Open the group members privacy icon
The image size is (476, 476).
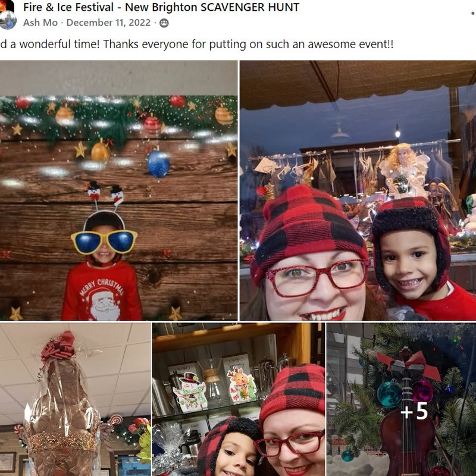[x=164, y=23]
